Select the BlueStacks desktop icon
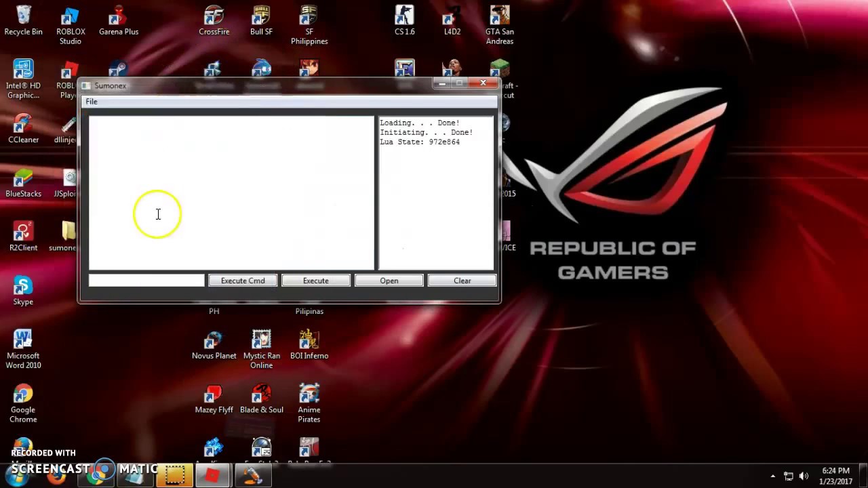The height and width of the screenshot is (488, 868). [23, 183]
